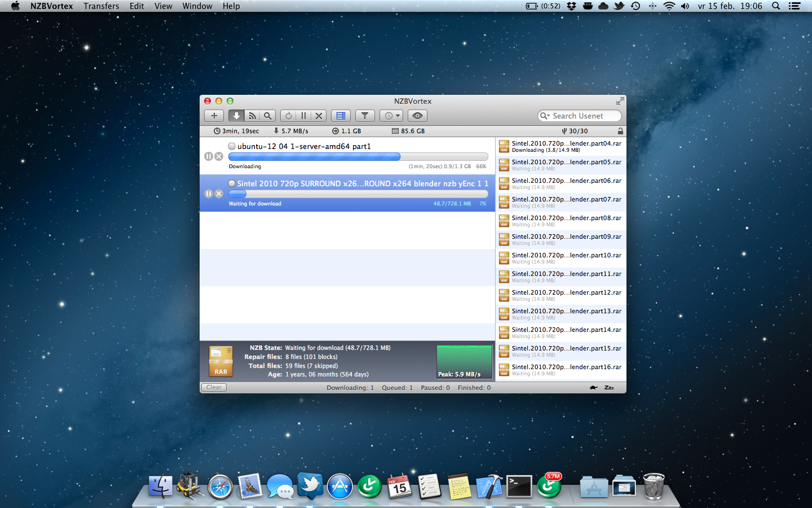The image size is (812, 508).
Task: Open the search view magnifier in toolbar
Action: coord(268,116)
